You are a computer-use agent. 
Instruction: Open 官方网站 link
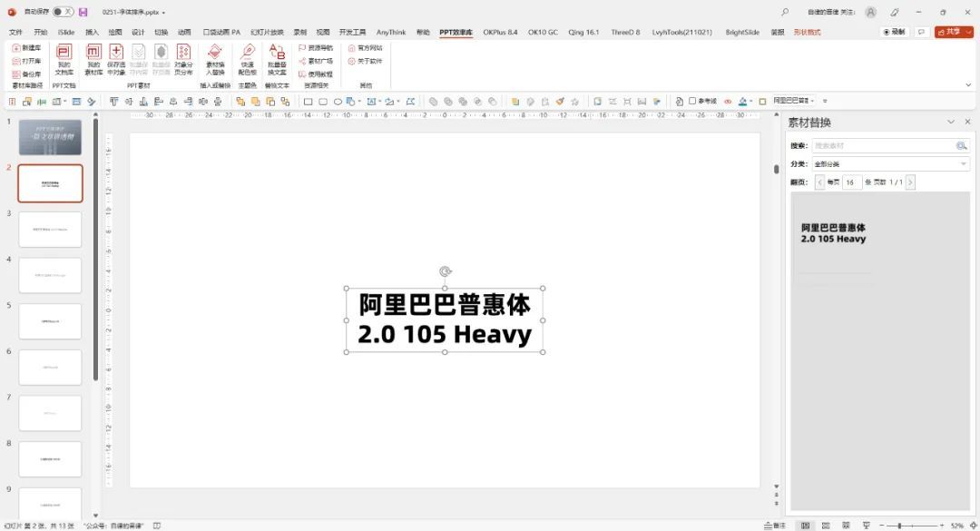tap(365, 47)
